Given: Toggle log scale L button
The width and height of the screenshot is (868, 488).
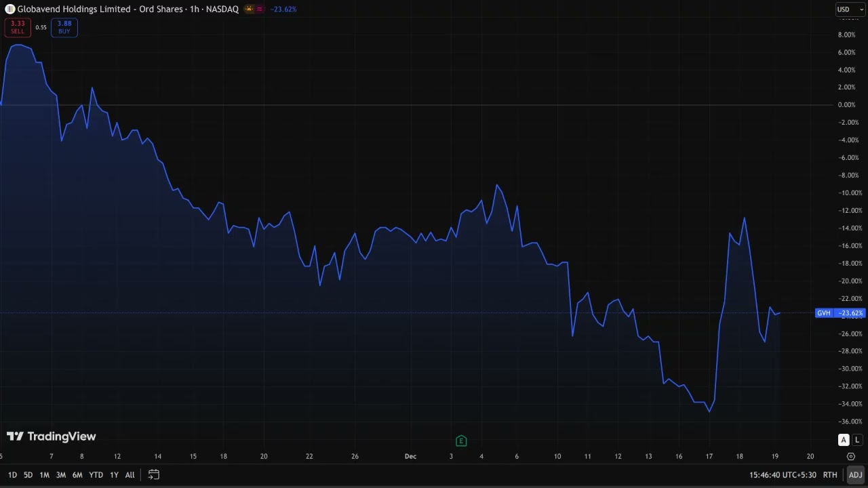Looking at the screenshot, I should [x=857, y=440].
